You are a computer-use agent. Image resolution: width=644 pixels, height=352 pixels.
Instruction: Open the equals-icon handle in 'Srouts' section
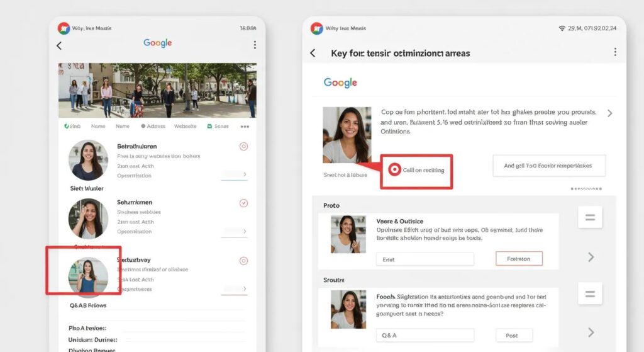coord(590,293)
